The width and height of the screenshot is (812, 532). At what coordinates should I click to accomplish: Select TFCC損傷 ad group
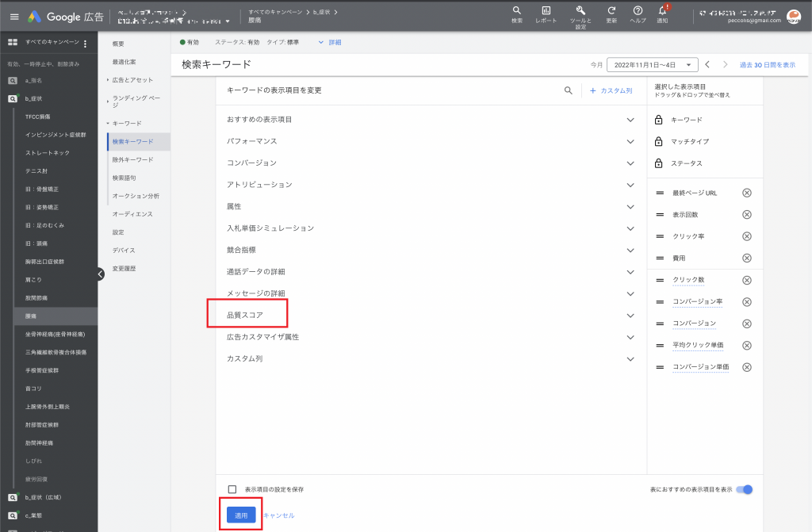coord(38,117)
